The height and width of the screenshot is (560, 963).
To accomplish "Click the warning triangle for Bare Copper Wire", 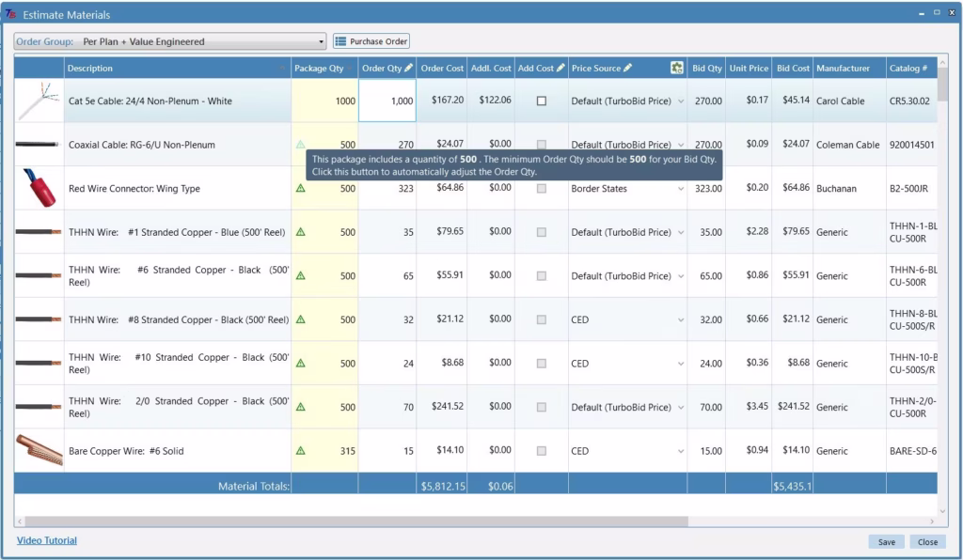I will tap(300, 451).
